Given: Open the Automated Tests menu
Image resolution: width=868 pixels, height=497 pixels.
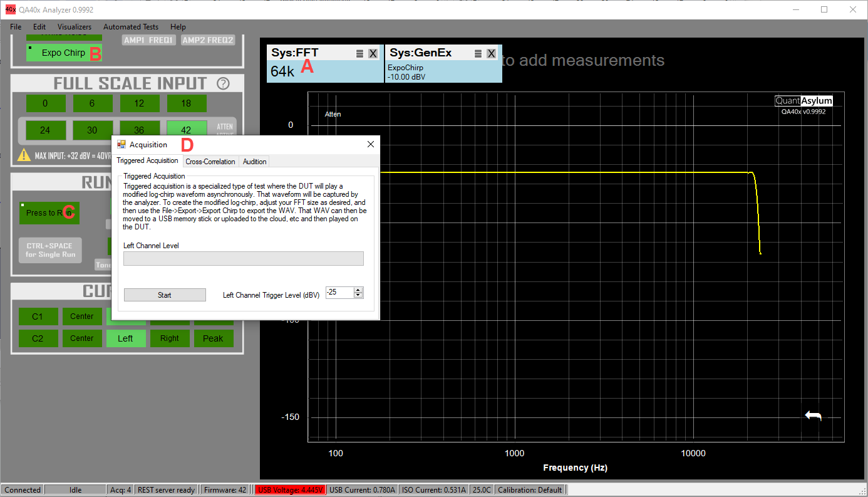Looking at the screenshot, I should [131, 27].
